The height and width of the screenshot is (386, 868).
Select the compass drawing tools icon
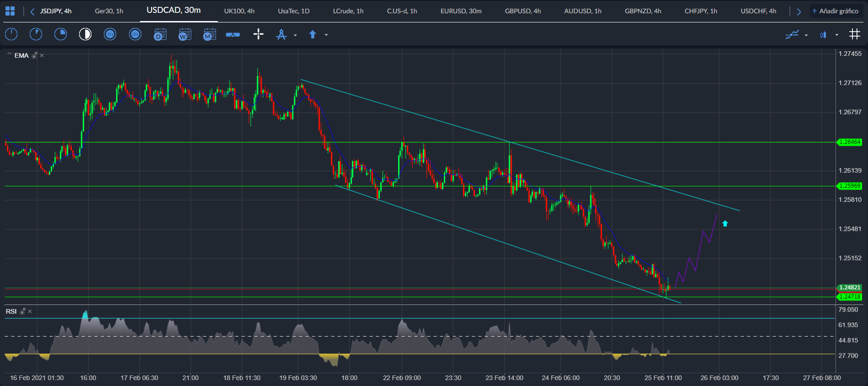(281, 34)
